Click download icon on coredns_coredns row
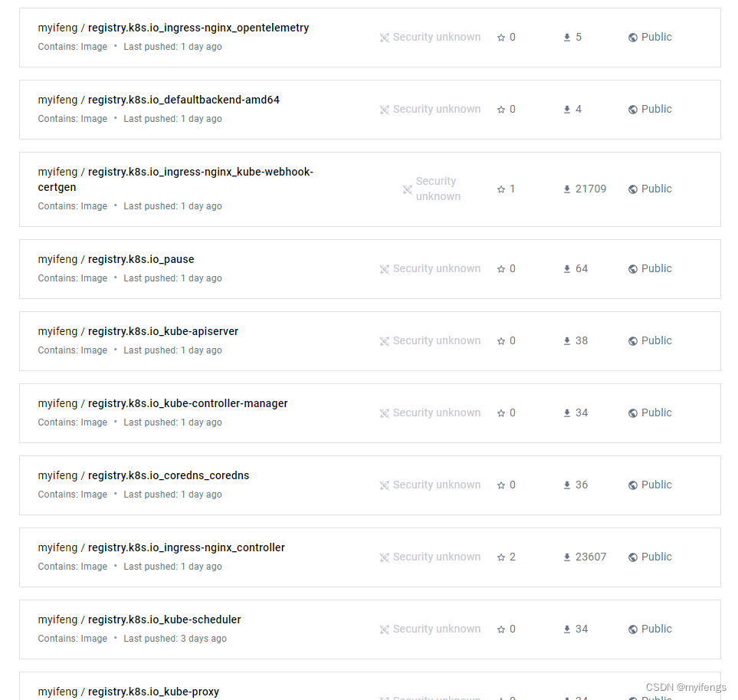 (x=567, y=485)
